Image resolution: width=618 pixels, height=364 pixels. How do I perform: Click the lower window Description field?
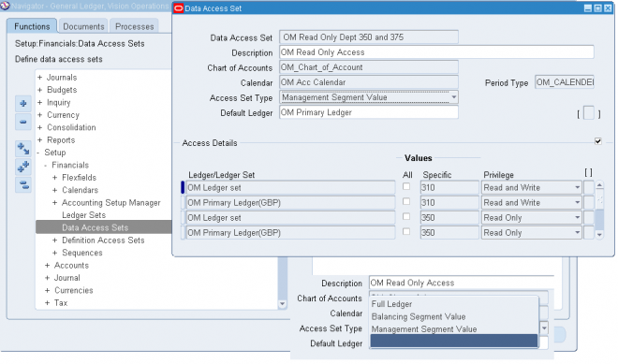461,283
